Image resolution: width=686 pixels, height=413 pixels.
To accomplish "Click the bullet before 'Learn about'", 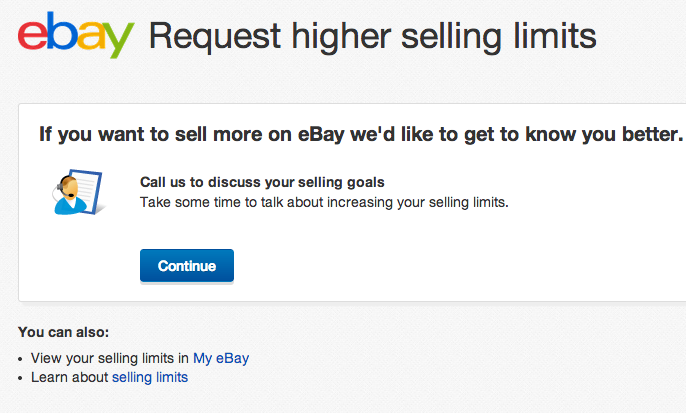I will 23,378.
